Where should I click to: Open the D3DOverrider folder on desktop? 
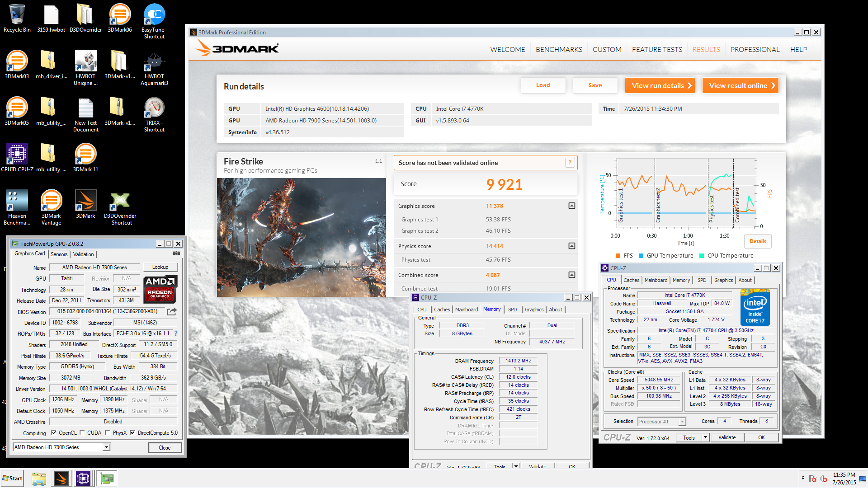click(85, 18)
